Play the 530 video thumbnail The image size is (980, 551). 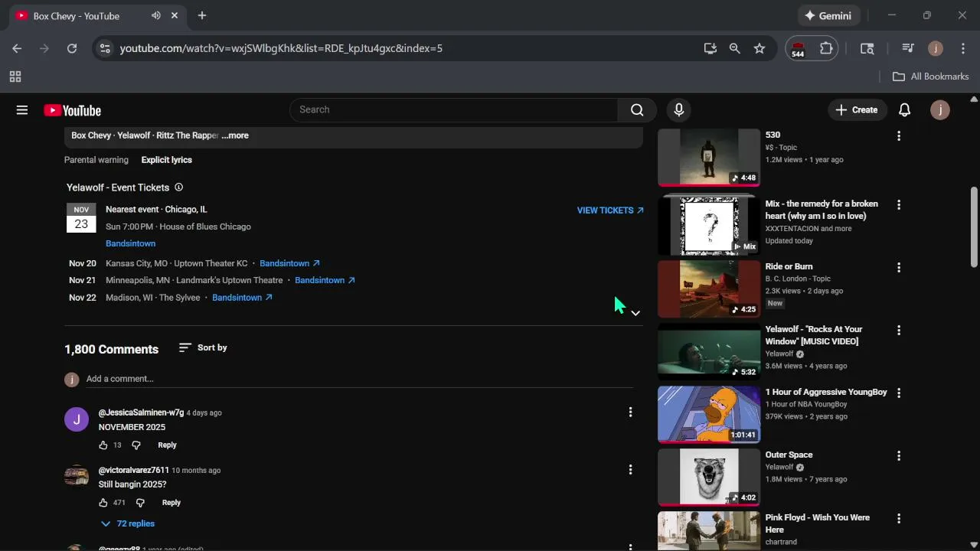pyautogui.click(x=709, y=157)
